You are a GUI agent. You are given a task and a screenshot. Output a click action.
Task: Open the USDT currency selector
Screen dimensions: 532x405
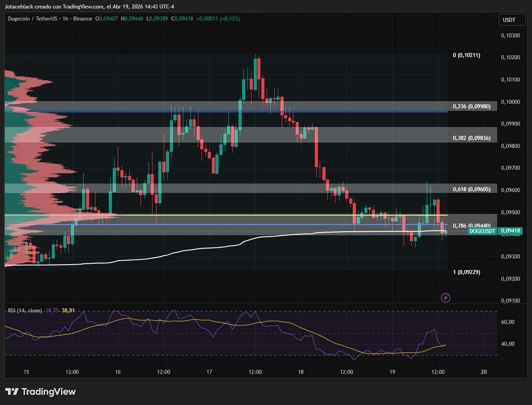pos(509,20)
